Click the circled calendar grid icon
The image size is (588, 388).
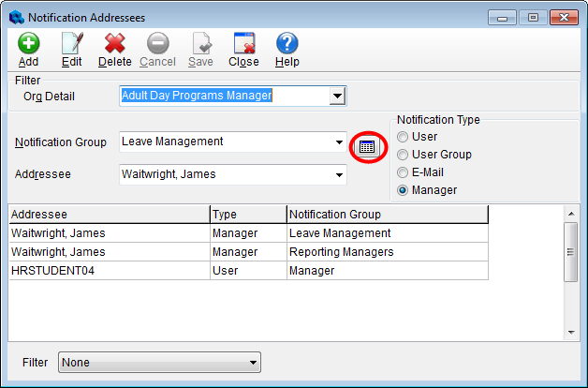pyautogui.click(x=367, y=147)
